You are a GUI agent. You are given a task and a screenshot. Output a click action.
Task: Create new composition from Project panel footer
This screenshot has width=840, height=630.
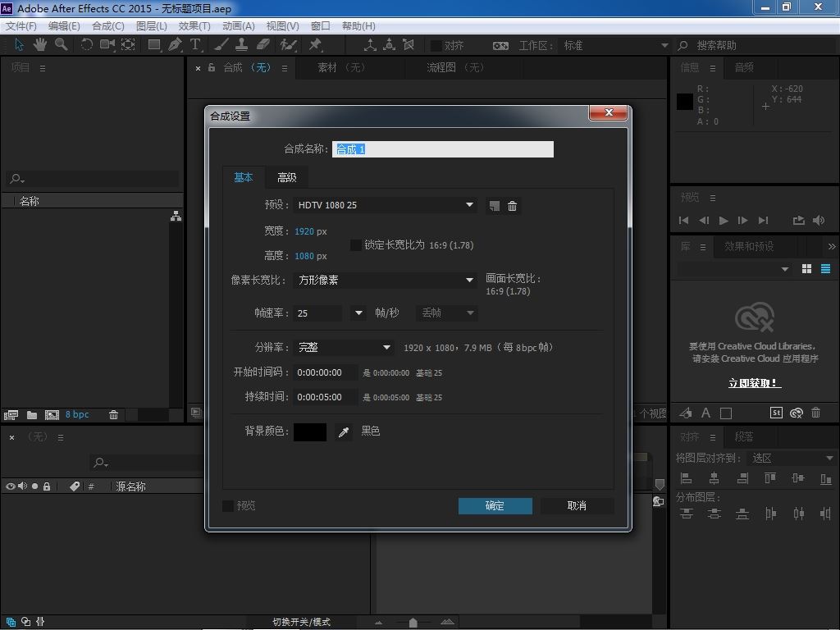point(52,414)
